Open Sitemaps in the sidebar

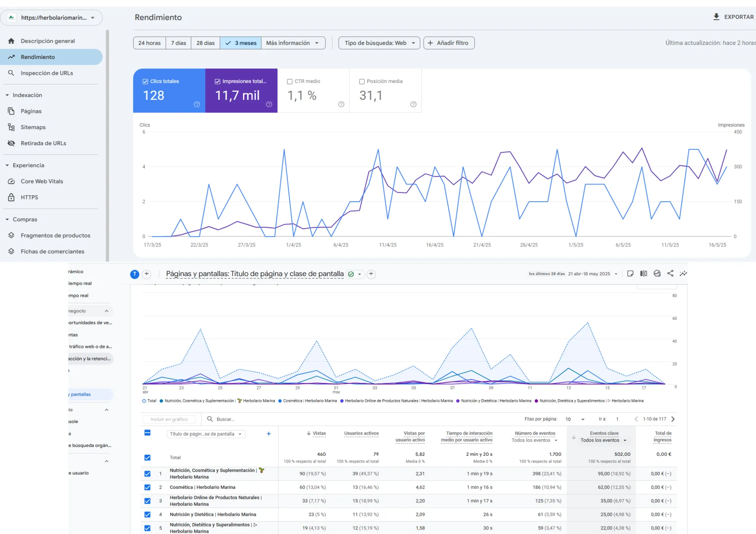tap(33, 127)
